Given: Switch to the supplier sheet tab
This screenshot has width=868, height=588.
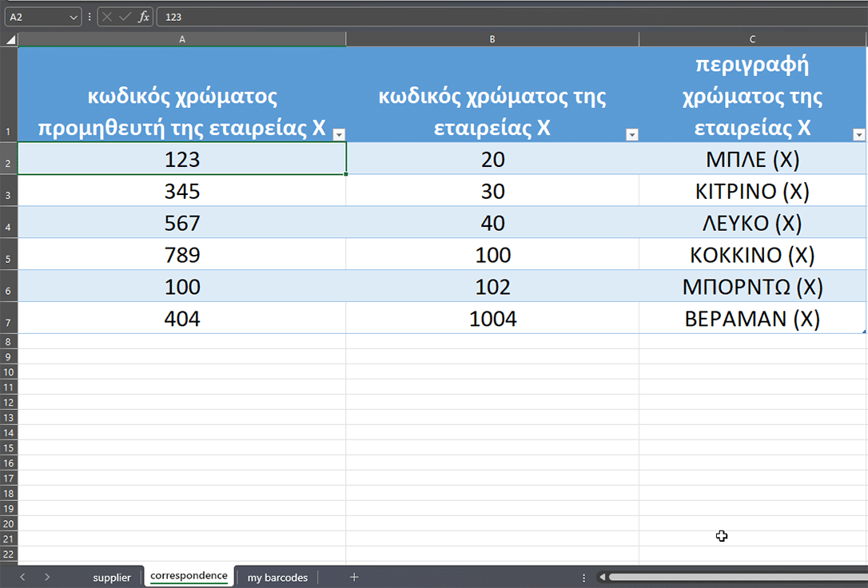Looking at the screenshot, I should click(x=111, y=578).
